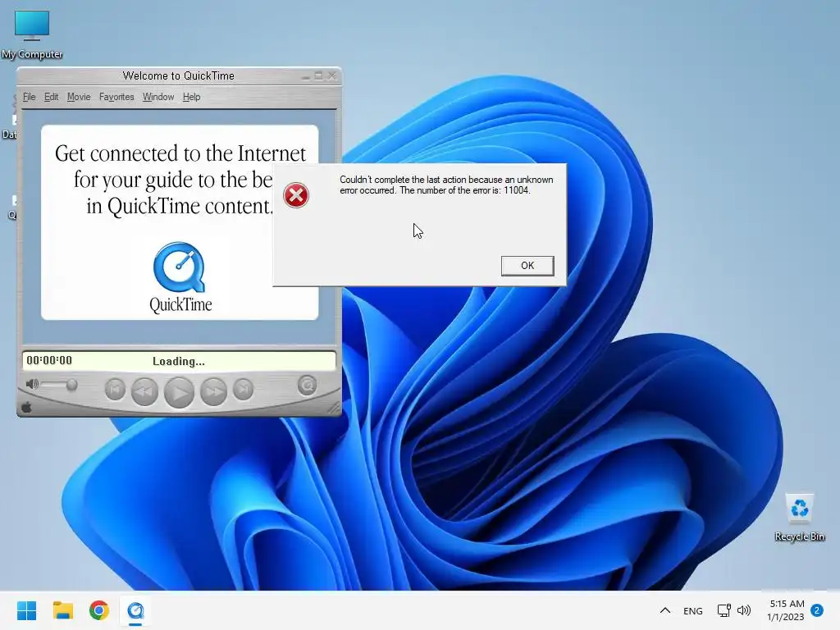Click the ENG language indicator
The image size is (840, 630).
pos(692,610)
